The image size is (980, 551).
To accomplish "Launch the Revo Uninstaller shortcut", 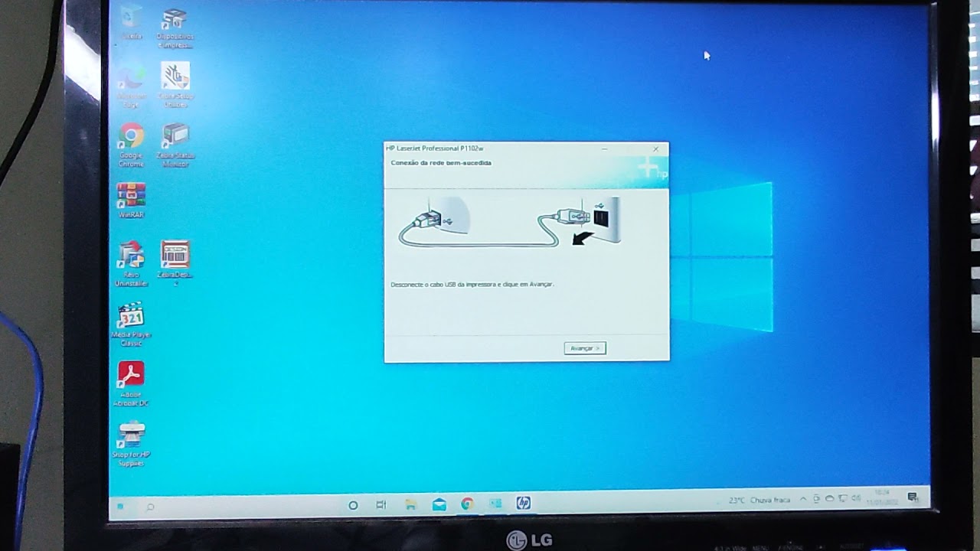I will point(131,264).
